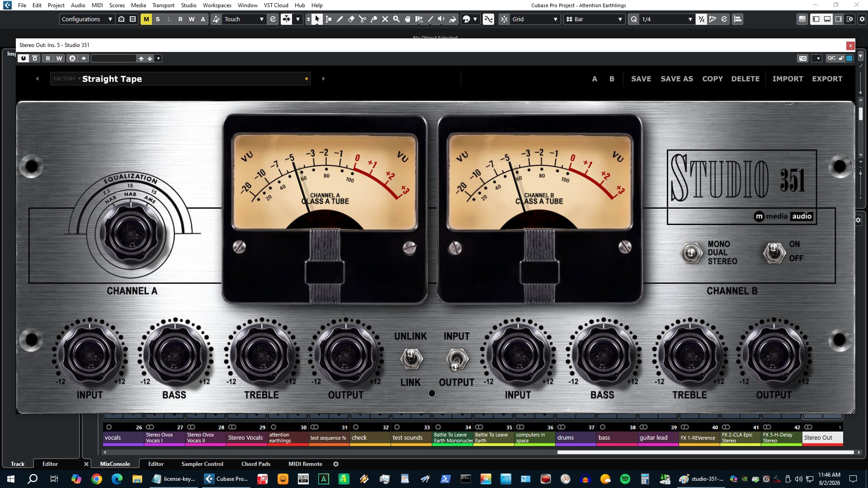Click the DELETE preset button

(745, 79)
